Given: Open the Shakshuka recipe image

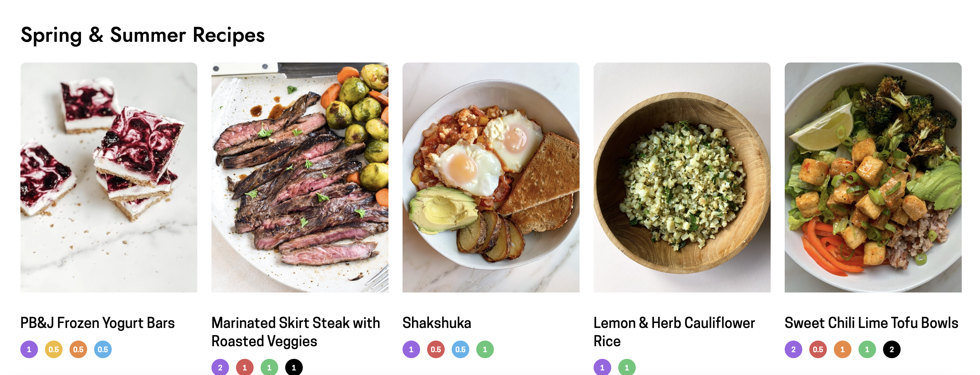Looking at the screenshot, I should click(x=491, y=177).
